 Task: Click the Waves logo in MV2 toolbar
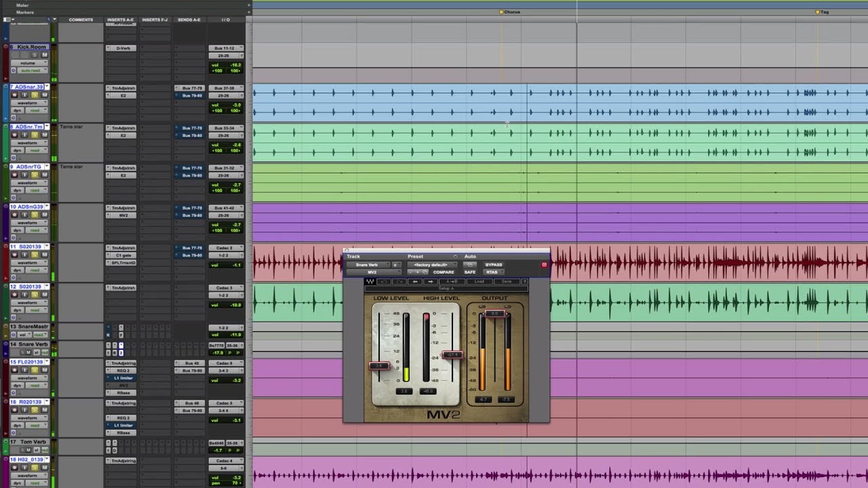click(x=370, y=281)
